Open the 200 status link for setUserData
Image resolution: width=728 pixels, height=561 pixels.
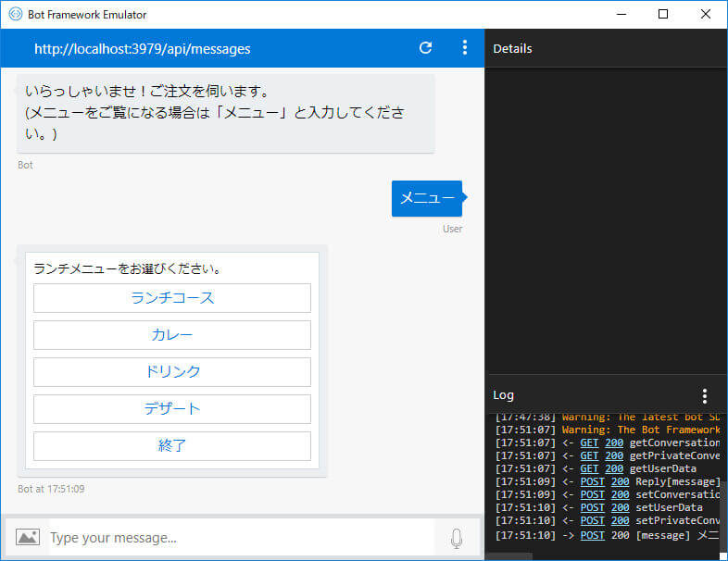click(x=621, y=507)
